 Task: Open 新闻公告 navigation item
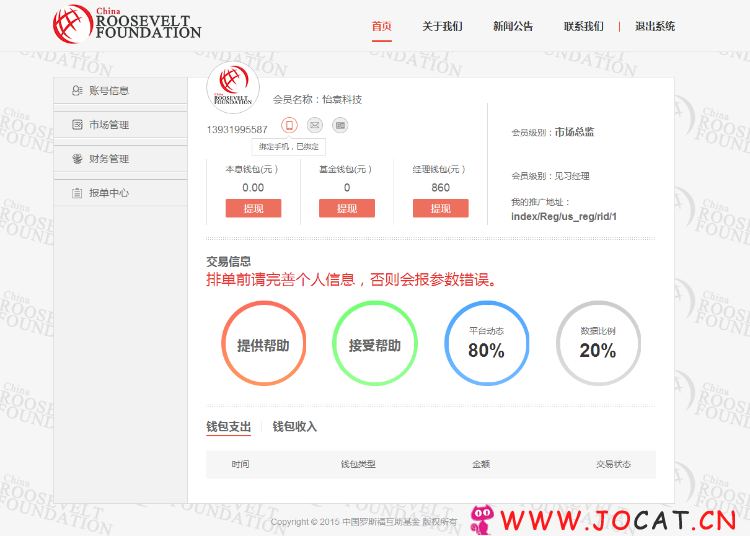click(513, 26)
